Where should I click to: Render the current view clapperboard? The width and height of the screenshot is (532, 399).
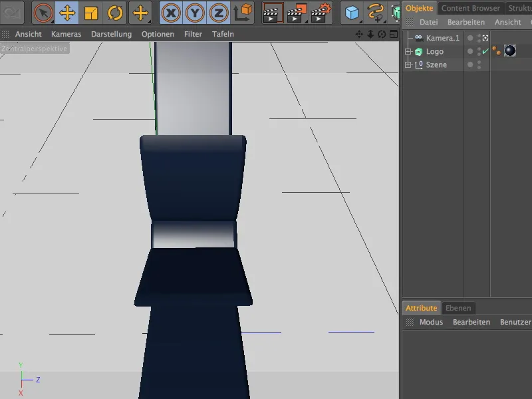pyautogui.click(x=273, y=13)
